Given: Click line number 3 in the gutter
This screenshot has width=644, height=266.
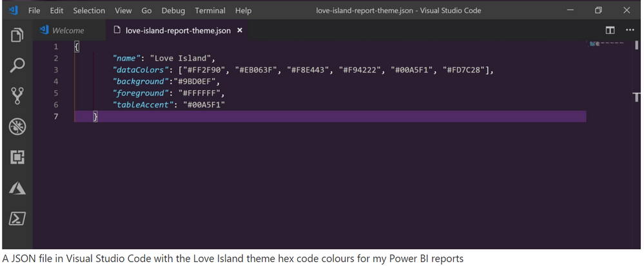Looking at the screenshot, I should (x=56, y=70).
